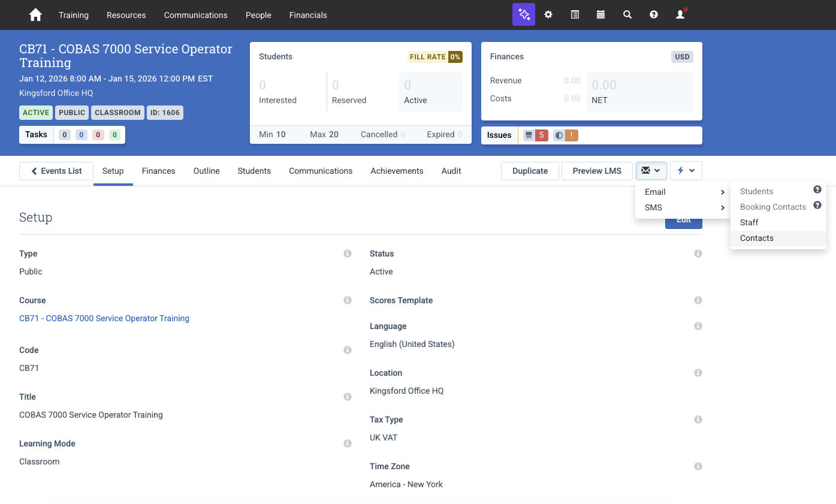Open the lightning bolt actions dropdown
The height and width of the screenshot is (504, 836).
tap(686, 171)
